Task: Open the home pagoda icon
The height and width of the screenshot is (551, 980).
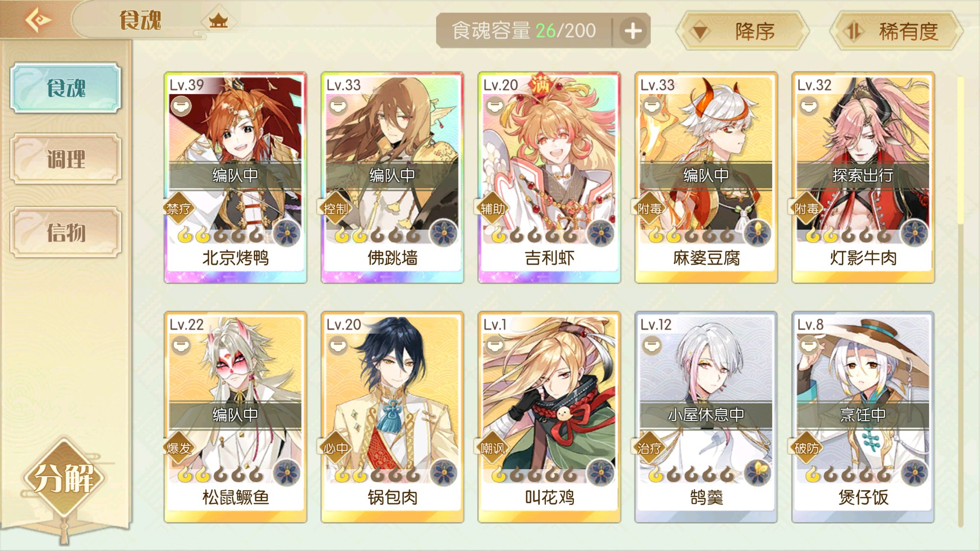Action: [218, 21]
